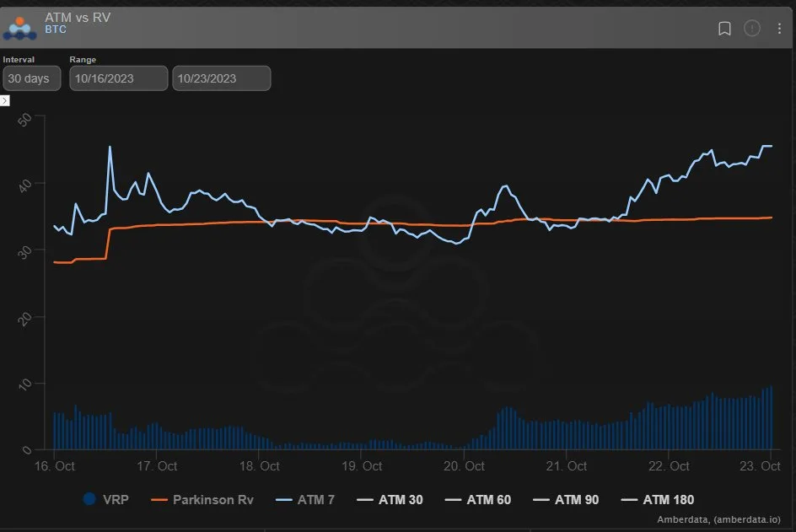Bookmark this ATM vs RV chart
796x532 pixels.
point(724,29)
